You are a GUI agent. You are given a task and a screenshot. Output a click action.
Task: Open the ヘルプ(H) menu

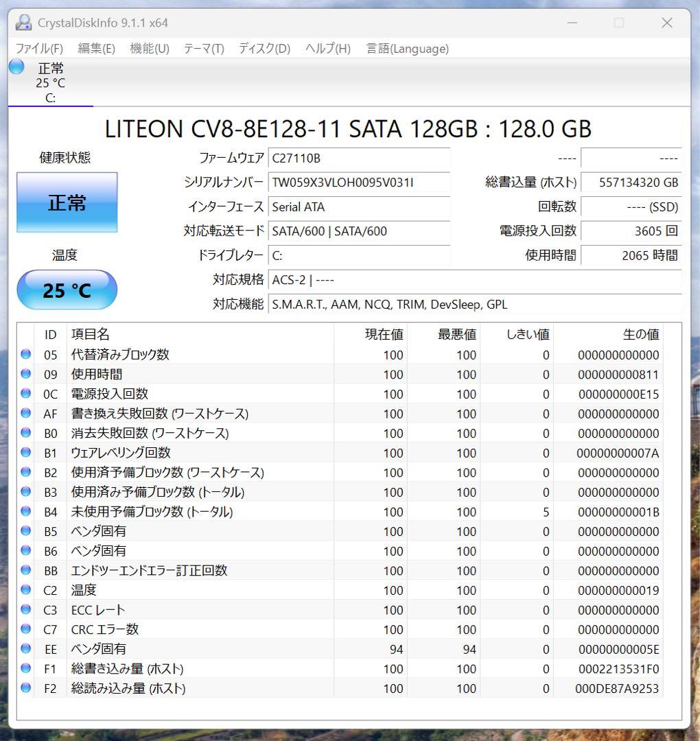326,49
